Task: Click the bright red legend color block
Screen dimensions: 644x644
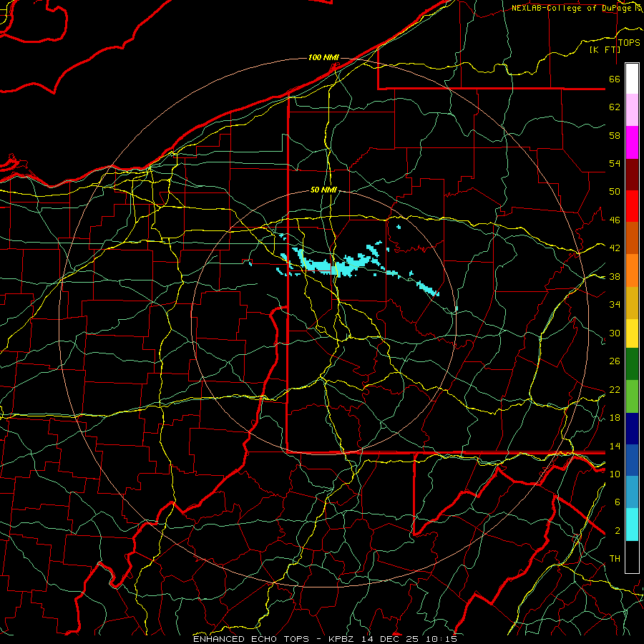Action: point(632,206)
